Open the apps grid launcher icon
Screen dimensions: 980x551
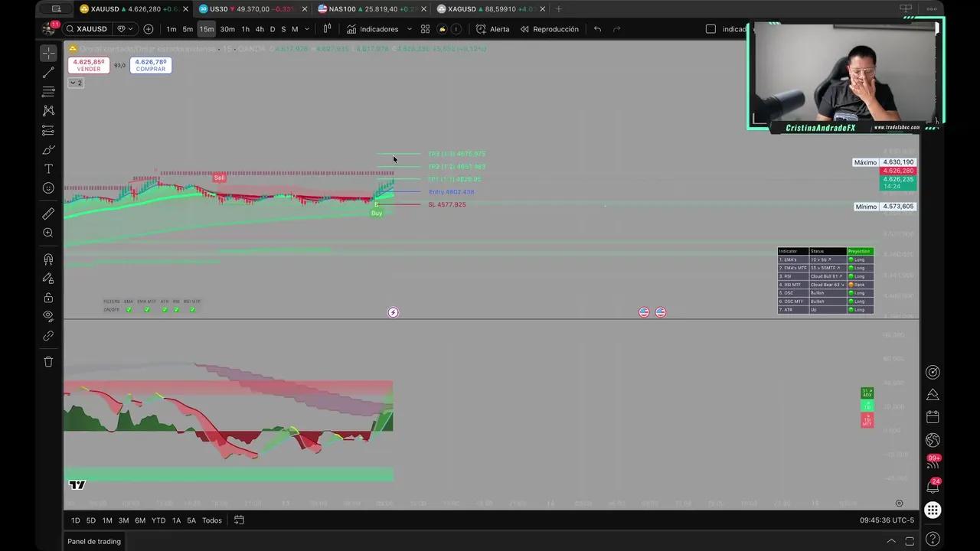[933, 510]
